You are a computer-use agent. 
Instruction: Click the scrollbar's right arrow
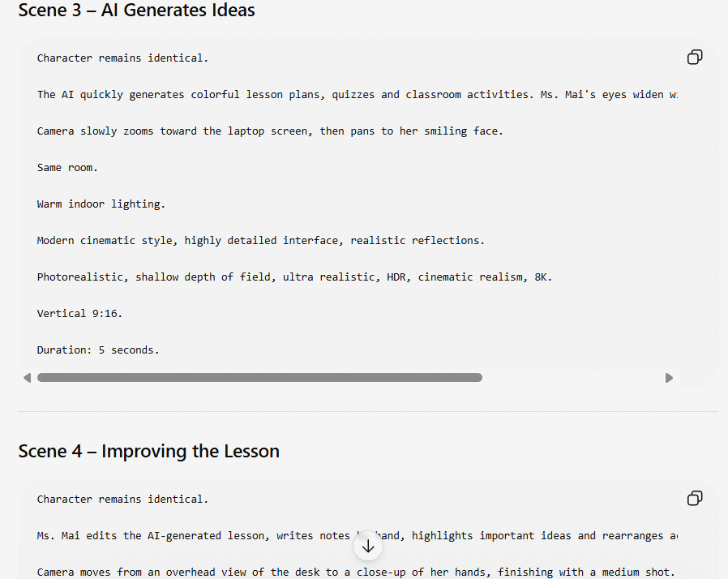pos(669,378)
